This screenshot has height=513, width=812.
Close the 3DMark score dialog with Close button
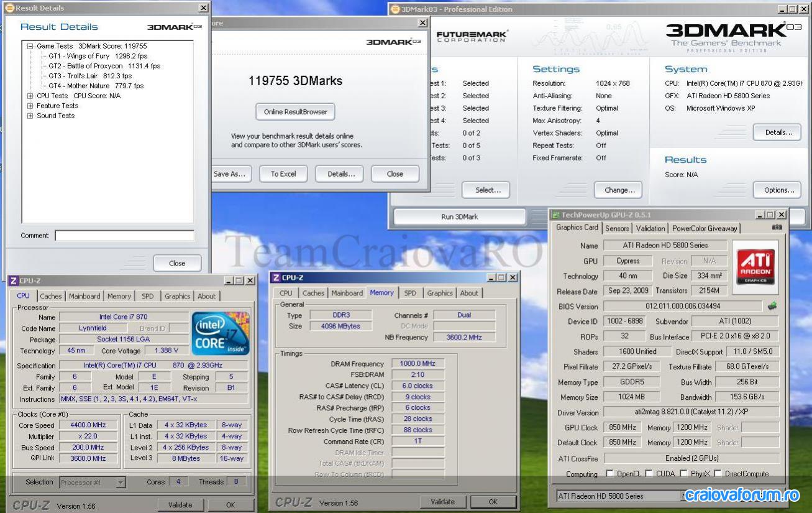(x=395, y=174)
